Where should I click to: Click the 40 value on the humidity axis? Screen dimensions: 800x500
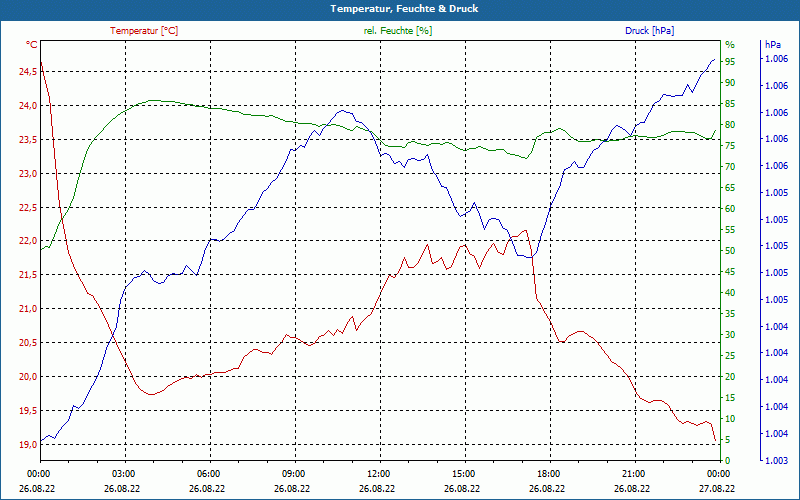click(730, 293)
